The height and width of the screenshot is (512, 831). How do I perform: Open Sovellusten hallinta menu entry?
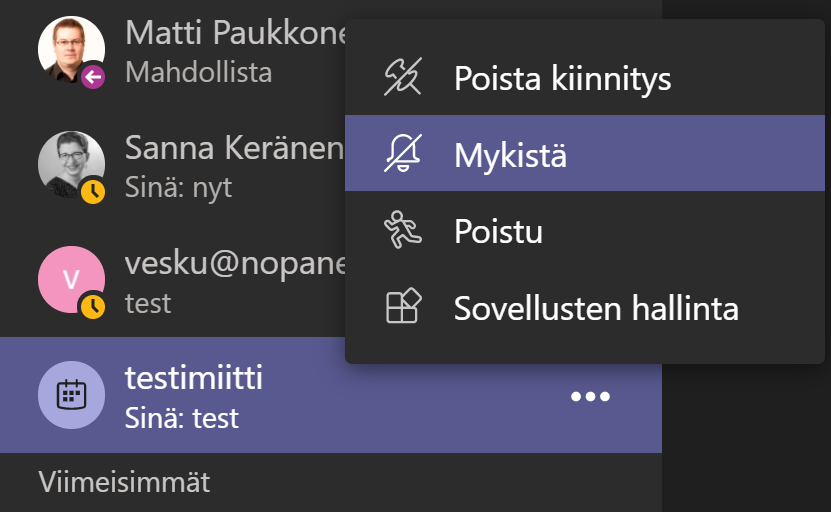(x=596, y=308)
